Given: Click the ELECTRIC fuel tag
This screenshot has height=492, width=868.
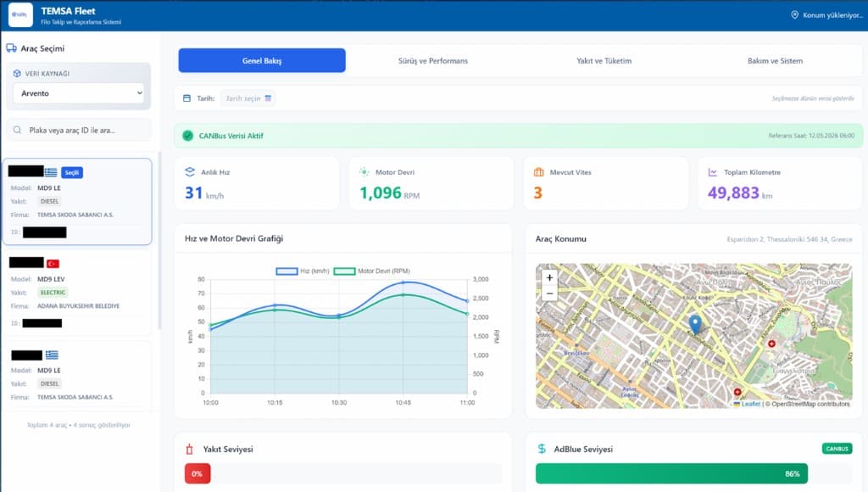Looking at the screenshot, I should pyautogui.click(x=53, y=292).
